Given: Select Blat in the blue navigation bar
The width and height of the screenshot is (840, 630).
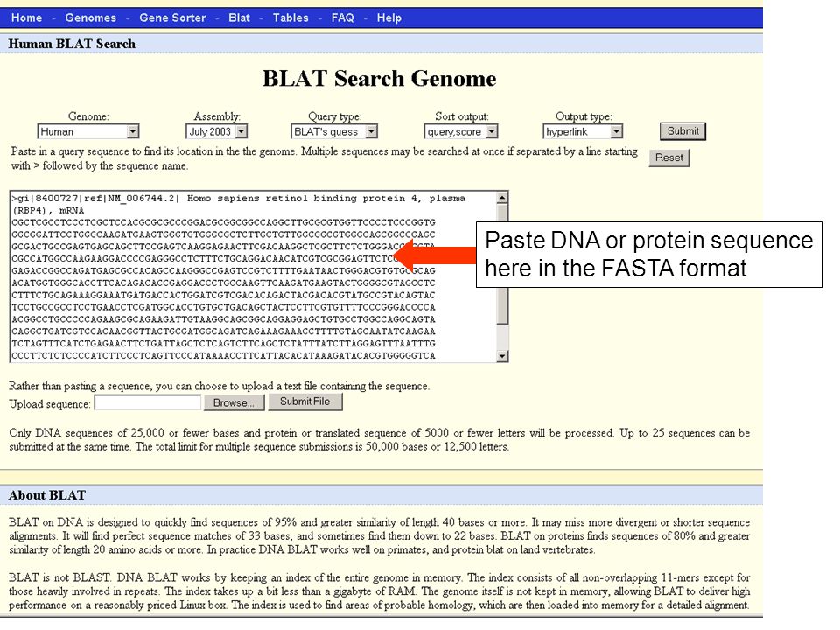Looking at the screenshot, I should [239, 17].
